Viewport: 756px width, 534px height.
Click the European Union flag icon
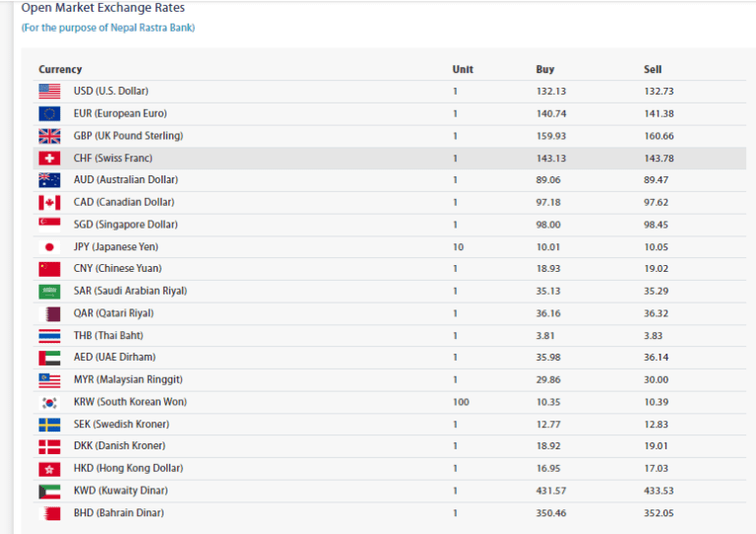(49, 113)
